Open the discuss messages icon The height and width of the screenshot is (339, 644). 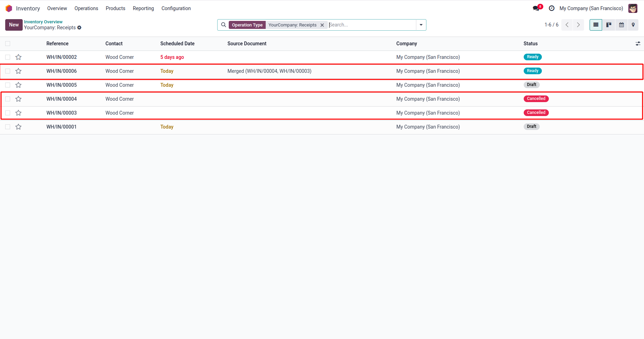pos(536,8)
